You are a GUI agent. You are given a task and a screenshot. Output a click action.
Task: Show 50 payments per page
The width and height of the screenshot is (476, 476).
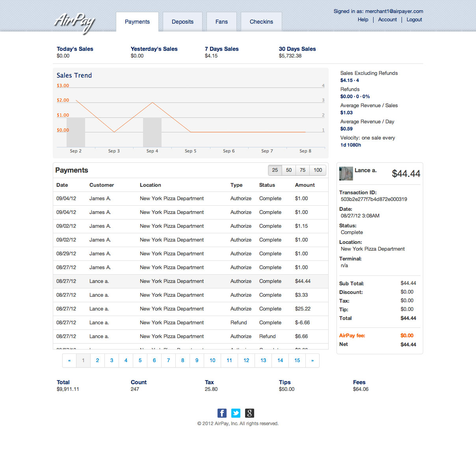click(x=289, y=170)
